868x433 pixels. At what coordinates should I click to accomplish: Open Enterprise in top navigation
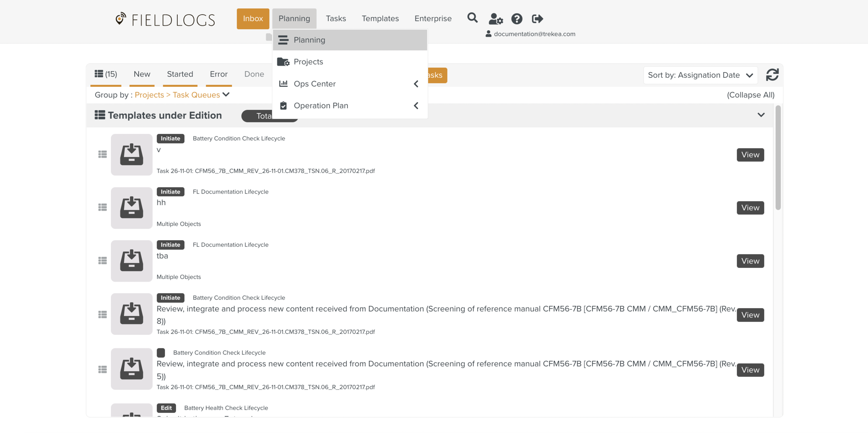point(433,18)
